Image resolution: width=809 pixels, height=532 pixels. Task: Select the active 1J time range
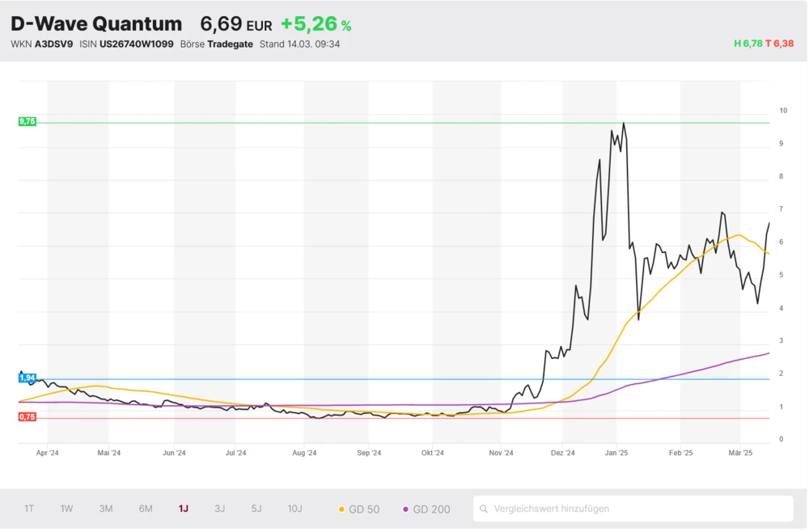184,509
